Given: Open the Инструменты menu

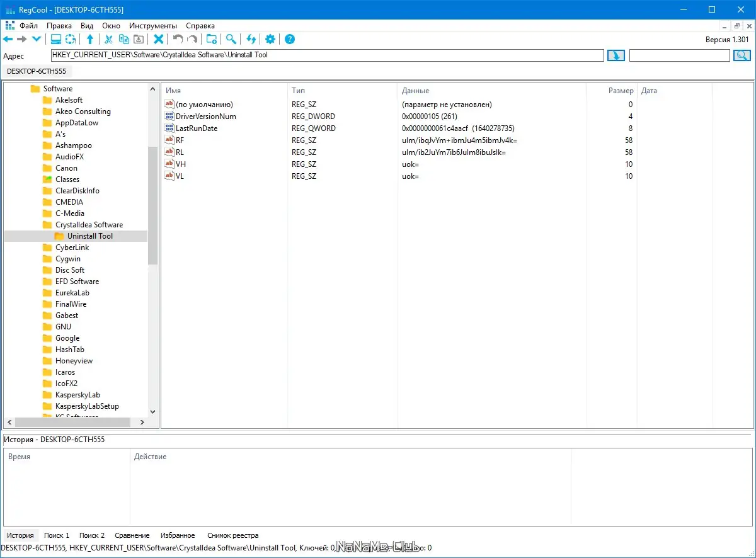Looking at the screenshot, I should 153,26.
